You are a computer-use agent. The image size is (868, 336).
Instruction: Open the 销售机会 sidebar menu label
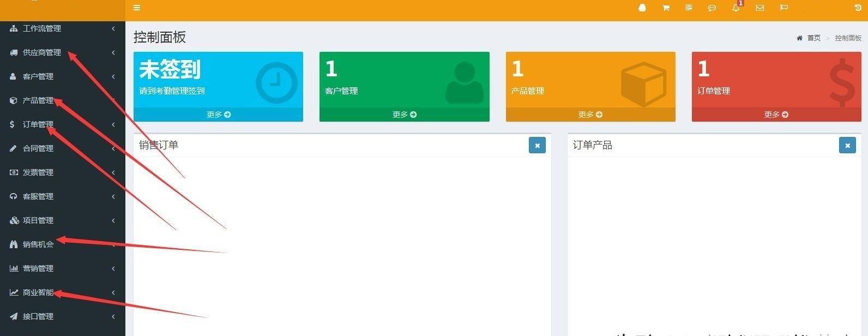tap(38, 244)
